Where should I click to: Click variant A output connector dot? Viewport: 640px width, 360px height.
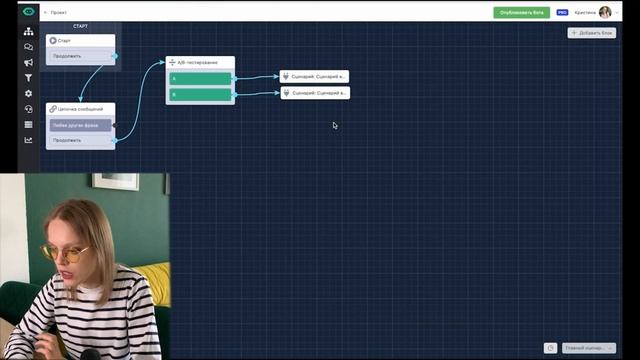click(235, 78)
